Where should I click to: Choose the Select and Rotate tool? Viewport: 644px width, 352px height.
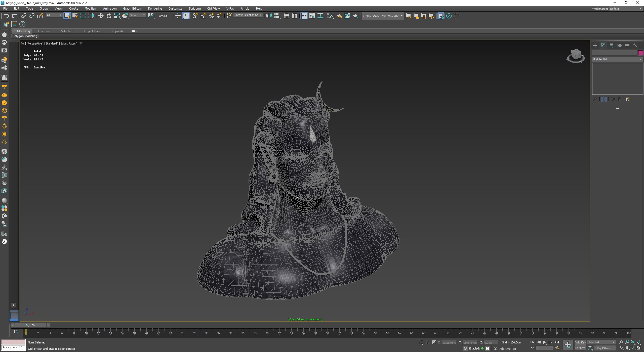[109, 16]
